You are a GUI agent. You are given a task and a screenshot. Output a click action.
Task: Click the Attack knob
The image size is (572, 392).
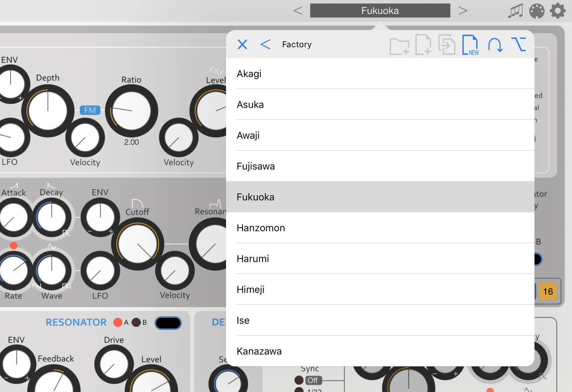(x=13, y=218)
